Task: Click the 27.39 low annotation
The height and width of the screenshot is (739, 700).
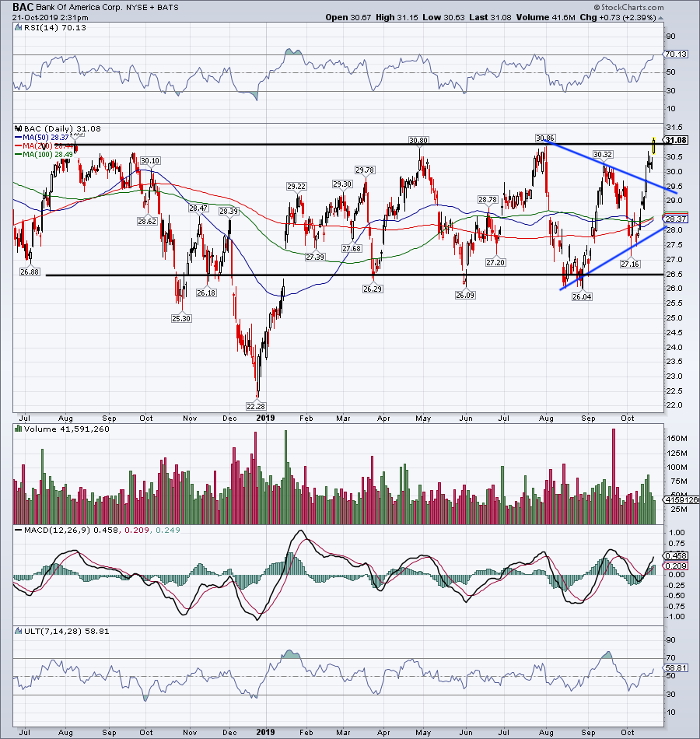Action: (x=315, y=257)
